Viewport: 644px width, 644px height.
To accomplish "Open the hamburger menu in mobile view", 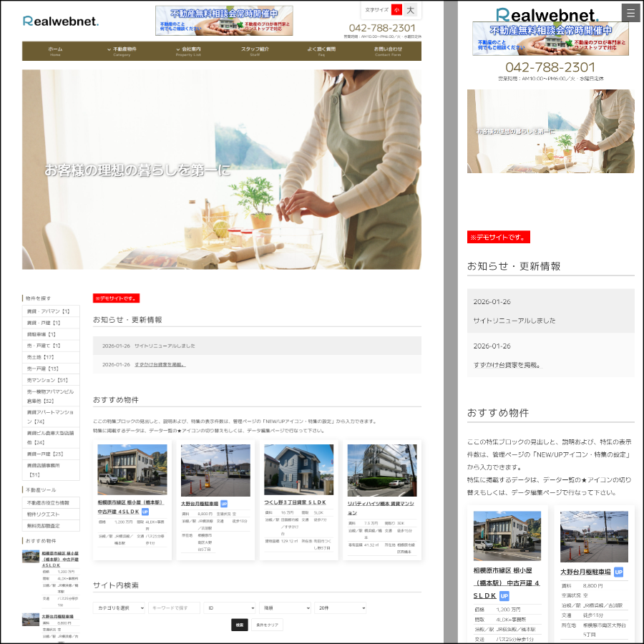I will coord(630,13).
